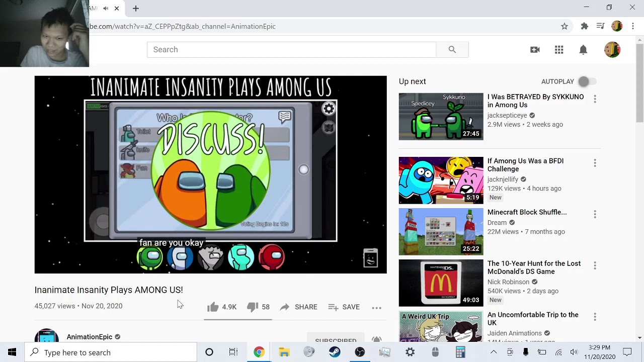Open Cortana circle icon

(209, 352)
